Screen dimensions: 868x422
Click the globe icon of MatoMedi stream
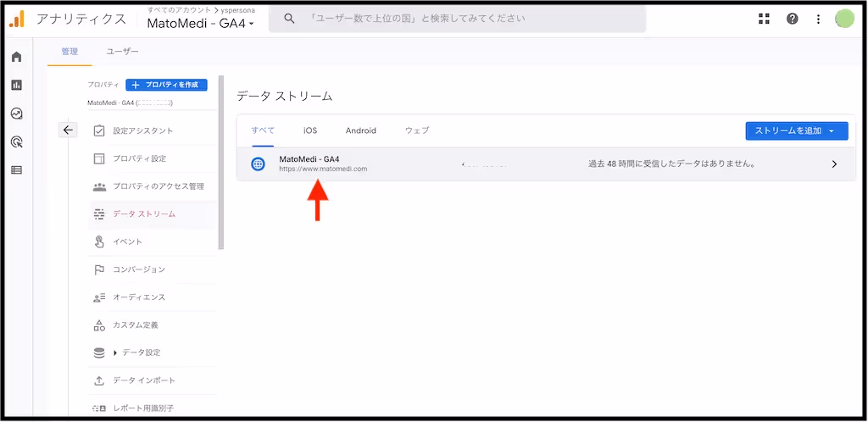pyautogui.click(x=258, y=164)
